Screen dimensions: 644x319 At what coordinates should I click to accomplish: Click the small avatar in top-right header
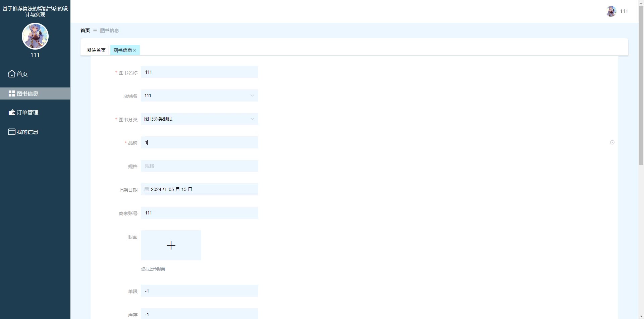(x=611, y=11)
